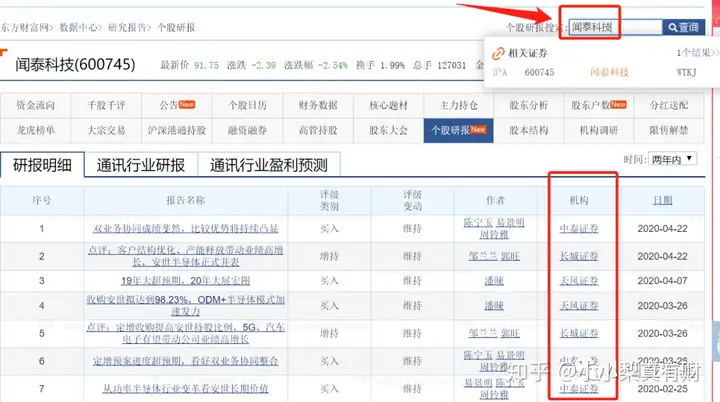Open the 个股研报 breadcrumb link

(176, 28)
